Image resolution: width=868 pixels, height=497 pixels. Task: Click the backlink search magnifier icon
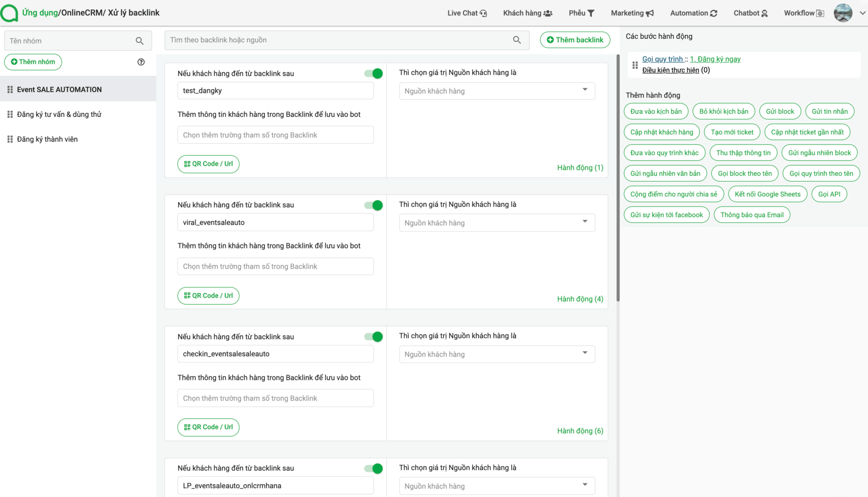coord(517,40)
